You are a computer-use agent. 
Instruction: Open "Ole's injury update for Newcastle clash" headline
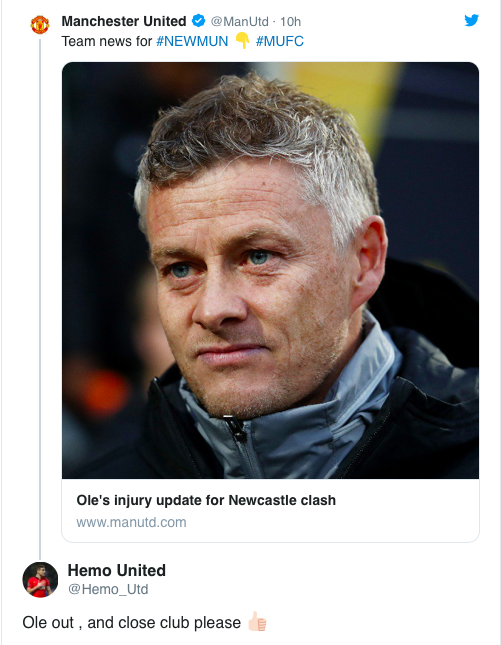point(206,500)
